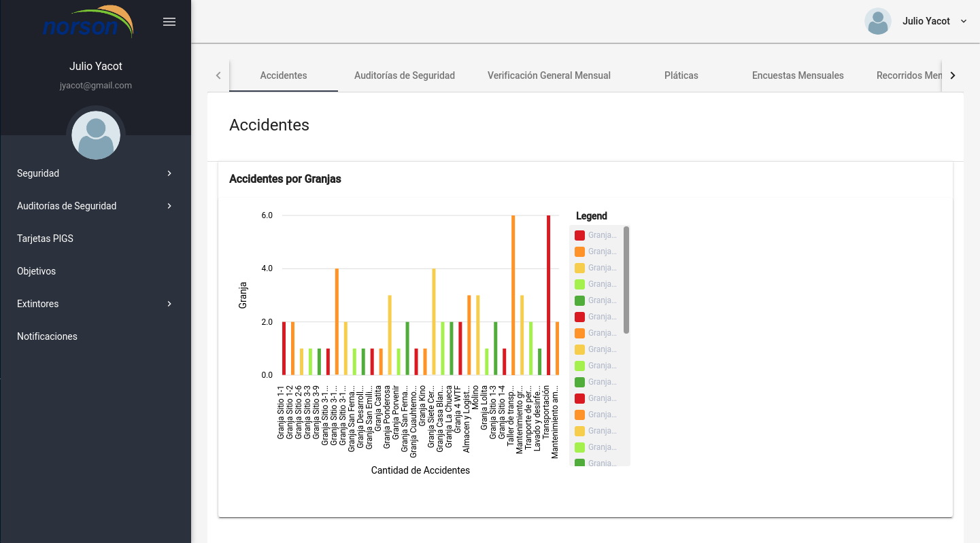Click the red Granja 4 WTF bar
Screen dimensions: 980x543
(460, 349)
